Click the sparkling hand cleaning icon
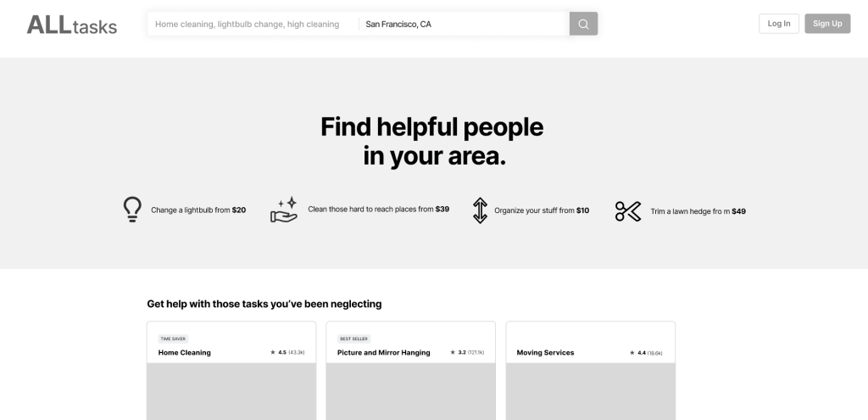 284,210
